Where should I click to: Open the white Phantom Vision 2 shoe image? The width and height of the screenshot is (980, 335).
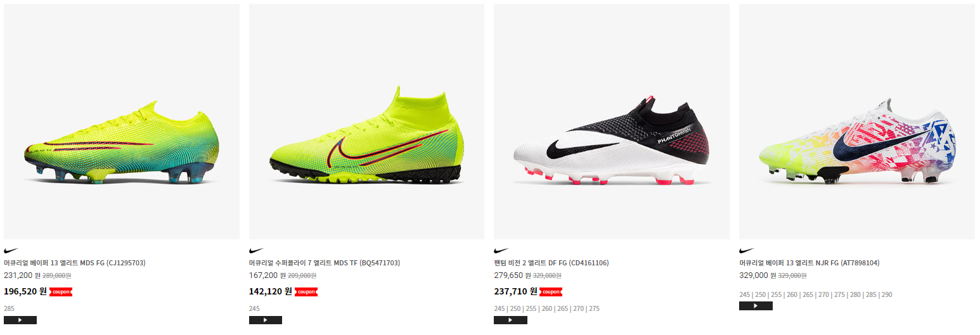coord(612,122)
